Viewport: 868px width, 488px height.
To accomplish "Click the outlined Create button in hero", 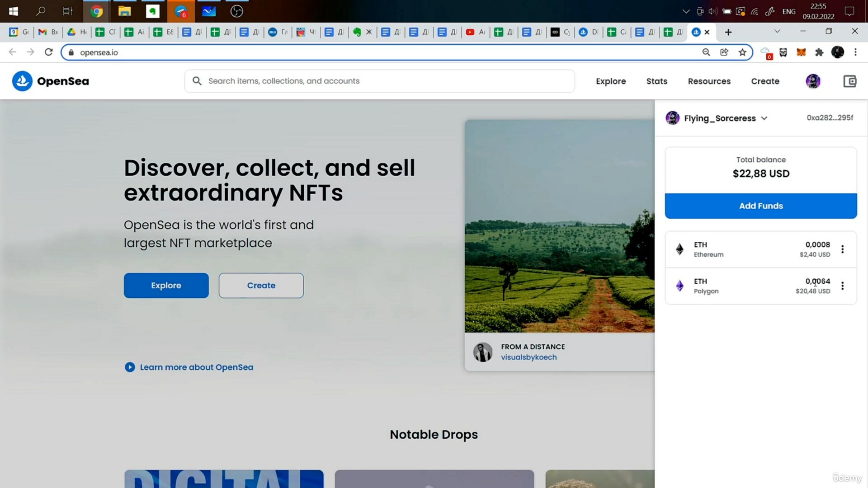I will coord(261,286).
